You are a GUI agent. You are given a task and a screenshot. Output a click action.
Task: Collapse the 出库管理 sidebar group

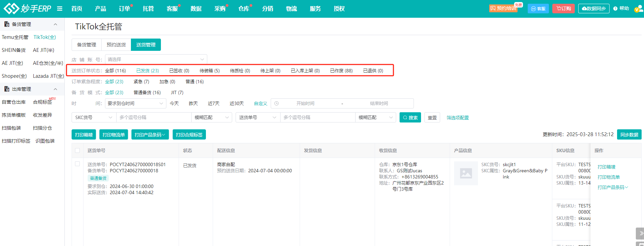click(56, 89)
